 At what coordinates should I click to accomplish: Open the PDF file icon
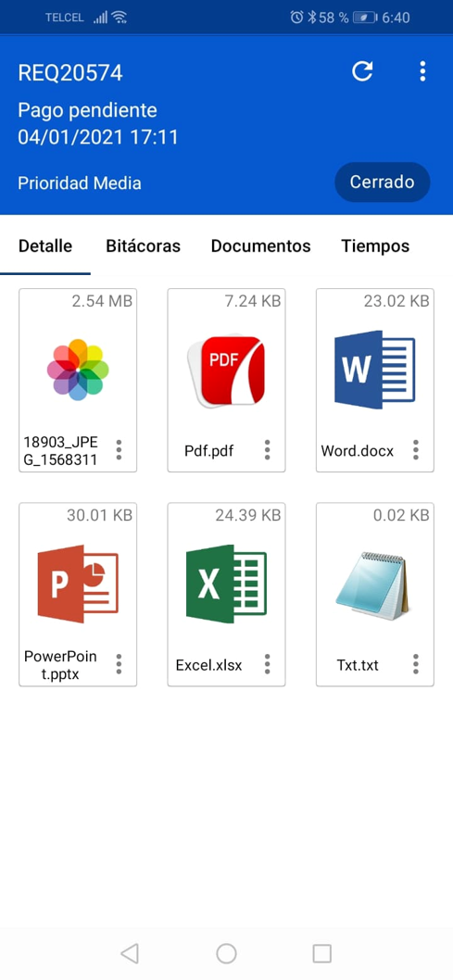pyautogui.click(x=226, y=371)
